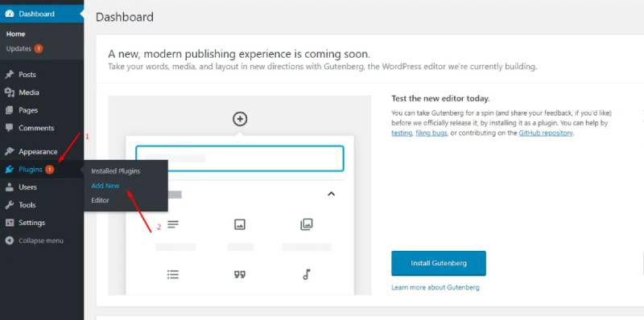The height and width of the screenshot is (320, 644).
Task: Select the image block icon
Action: (239, 224)
